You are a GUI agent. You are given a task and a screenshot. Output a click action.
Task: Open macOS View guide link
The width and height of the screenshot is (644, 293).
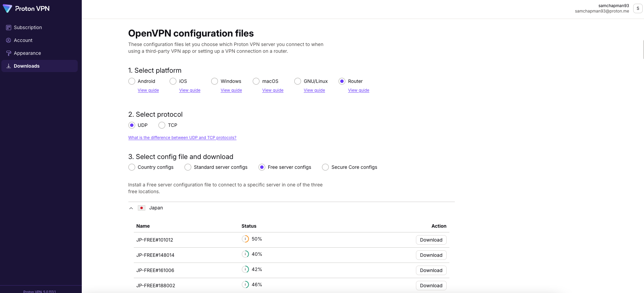pos(273,90)
